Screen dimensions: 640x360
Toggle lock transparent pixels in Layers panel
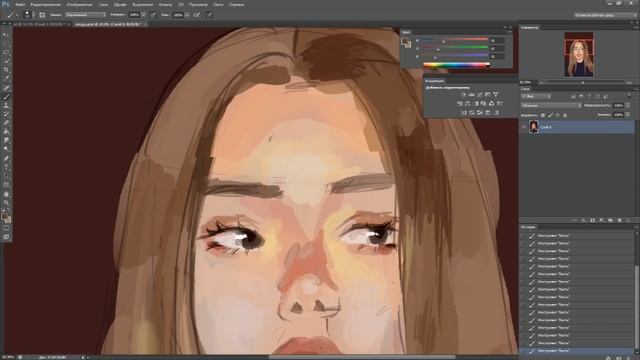tap(543, 116)
